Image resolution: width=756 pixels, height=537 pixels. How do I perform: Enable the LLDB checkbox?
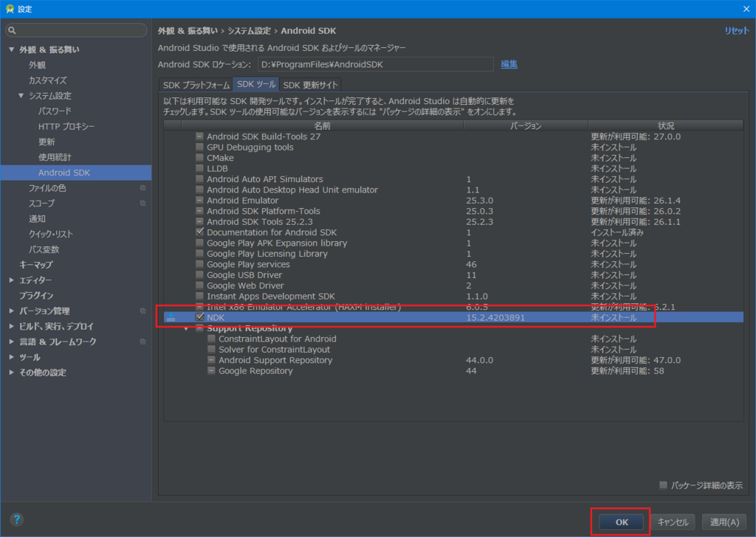click(x=199, y=168)
